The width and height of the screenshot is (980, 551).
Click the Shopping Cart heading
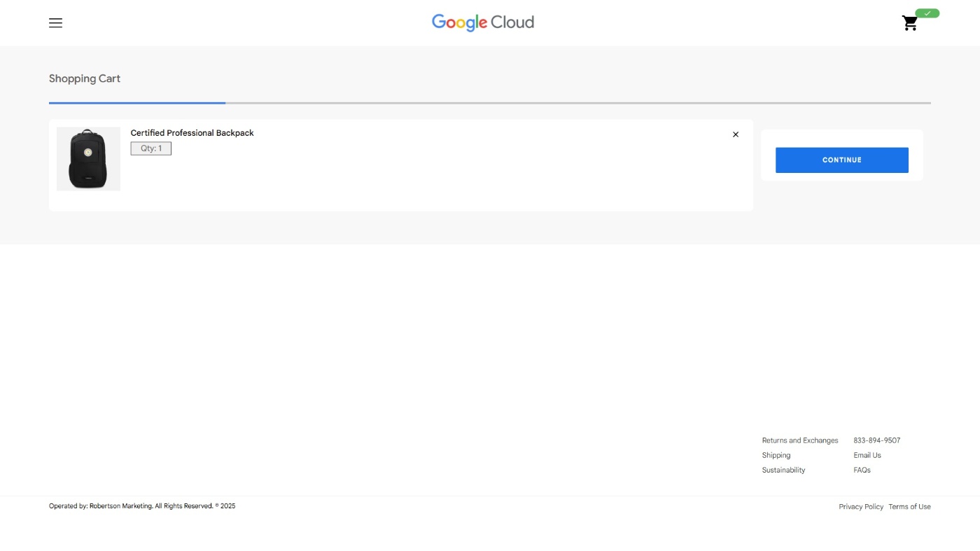tap(85, 78)
